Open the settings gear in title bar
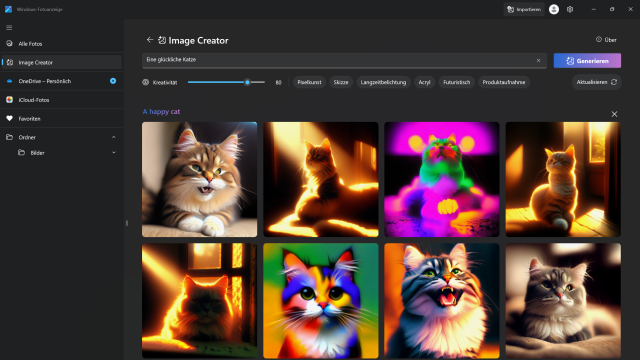This screenshot has height=360, width=640. [570, 9]
